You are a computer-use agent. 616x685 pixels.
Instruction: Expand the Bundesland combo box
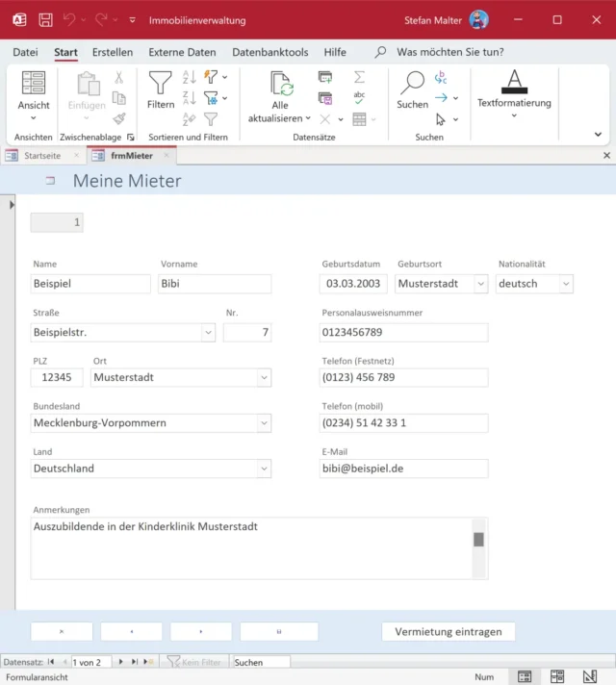point(264,423)
